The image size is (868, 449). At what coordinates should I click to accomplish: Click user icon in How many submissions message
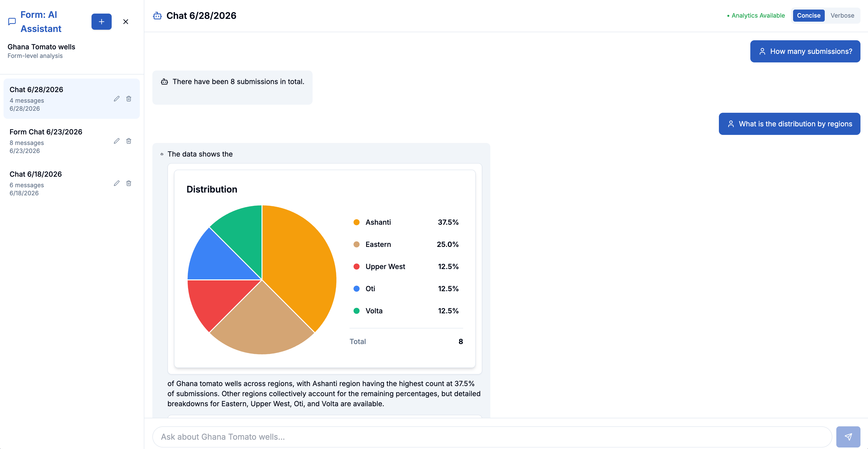[762, 51]
